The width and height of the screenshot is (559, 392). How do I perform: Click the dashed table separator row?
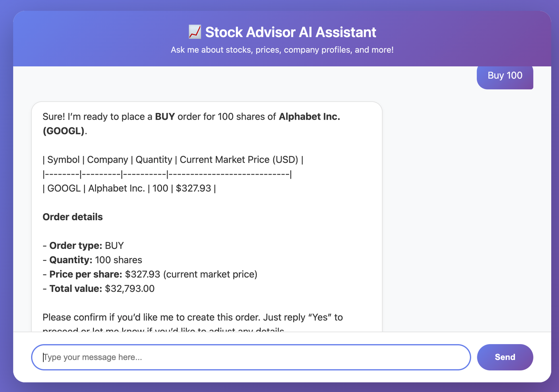click(167, 174)
